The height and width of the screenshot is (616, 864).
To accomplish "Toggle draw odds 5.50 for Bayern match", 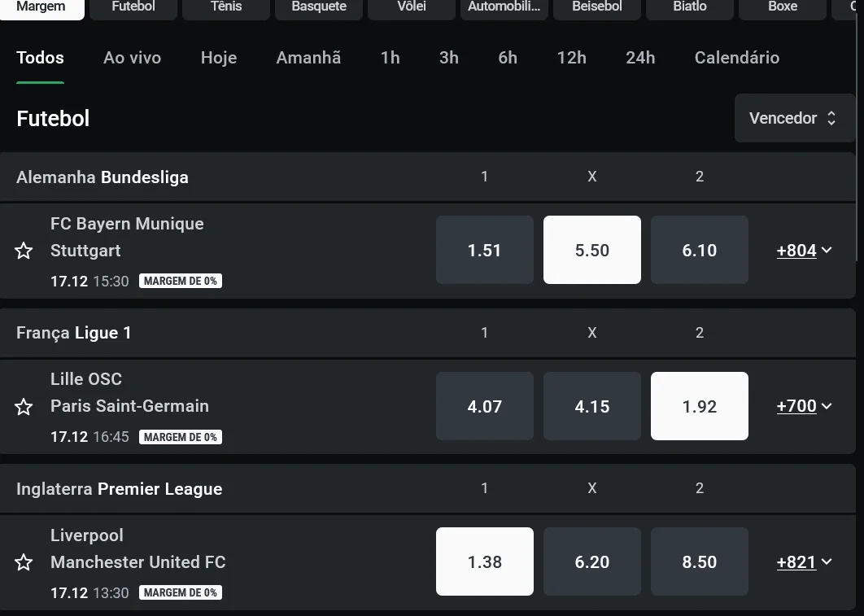I will (x=591, y=250).
